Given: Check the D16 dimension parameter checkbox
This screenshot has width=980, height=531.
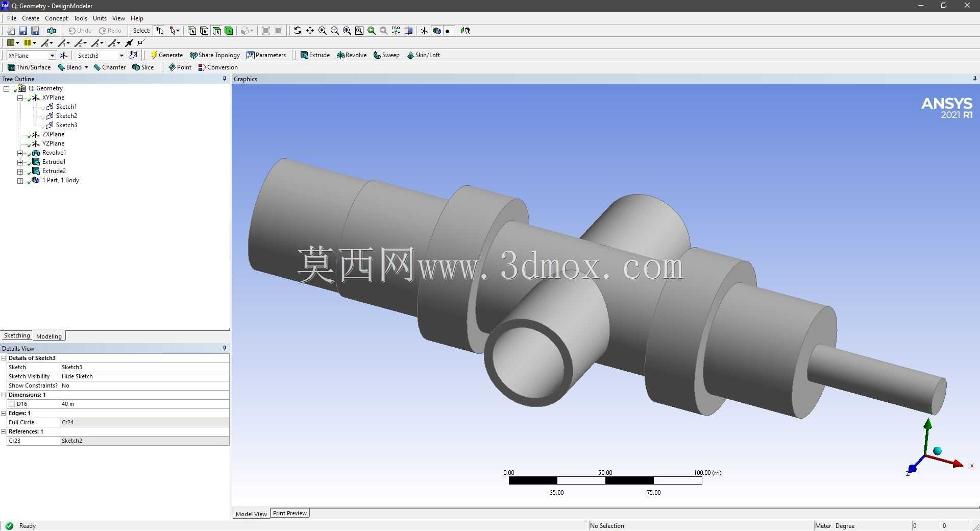Looking at the screenshot, I should tap(12, 404).
